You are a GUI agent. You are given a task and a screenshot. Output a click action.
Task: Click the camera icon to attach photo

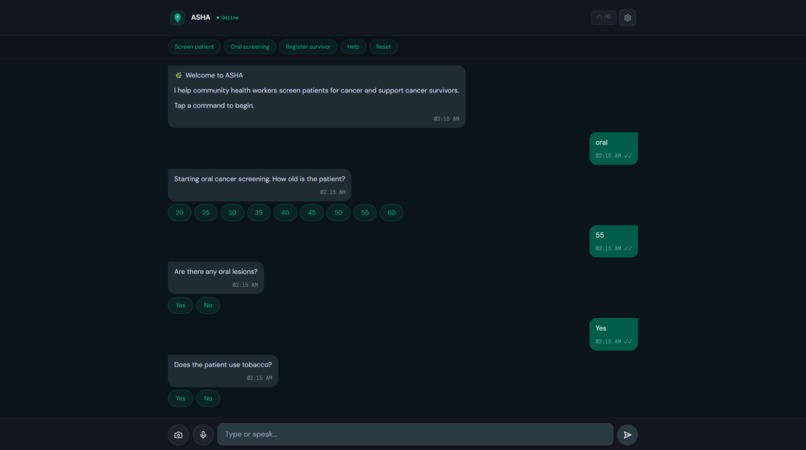178,435
